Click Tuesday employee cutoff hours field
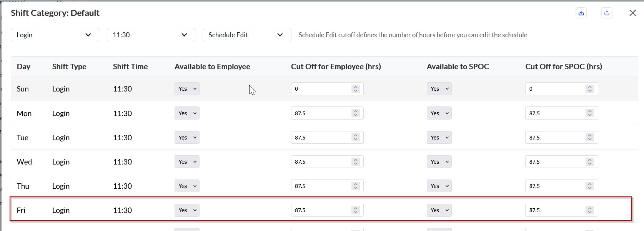This screenshot has width=644, height=231. coord(321,138)
